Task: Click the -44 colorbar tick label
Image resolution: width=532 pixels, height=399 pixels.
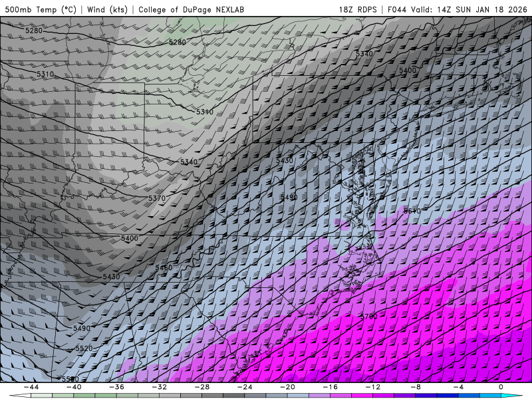Action: (31, 387)
